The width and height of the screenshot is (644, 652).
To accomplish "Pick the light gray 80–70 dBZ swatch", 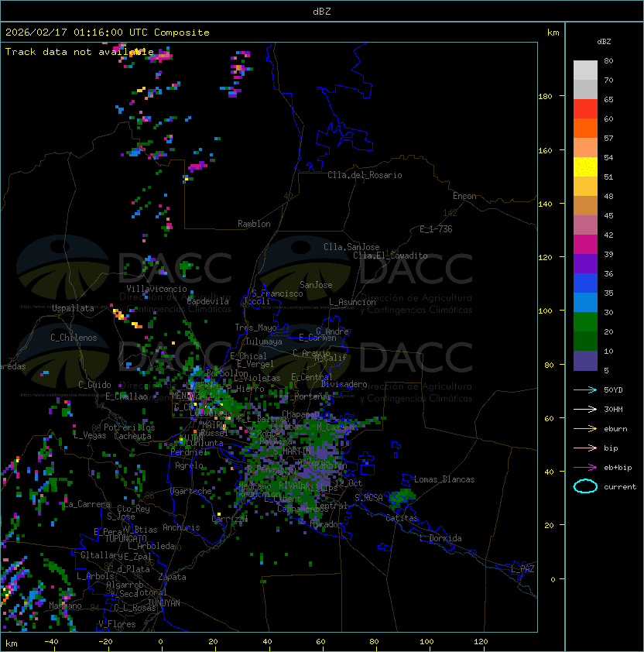I will pos(585,70).
